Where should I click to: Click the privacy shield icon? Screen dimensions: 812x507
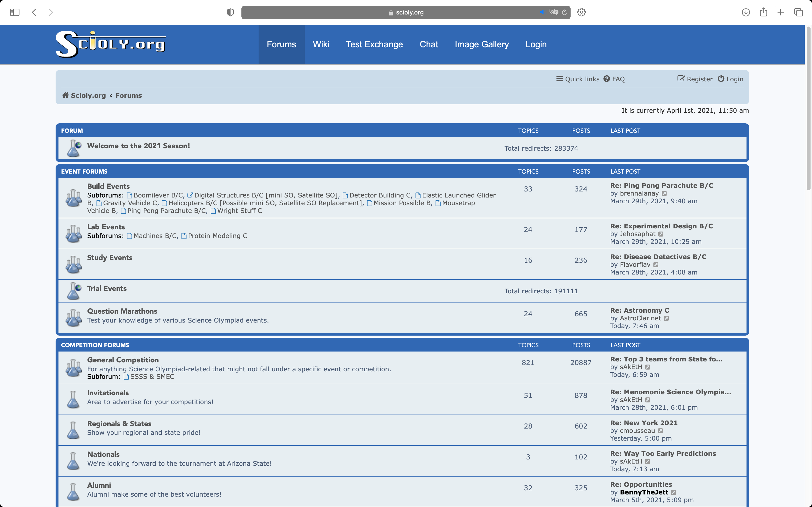click(x=230, y=12)
